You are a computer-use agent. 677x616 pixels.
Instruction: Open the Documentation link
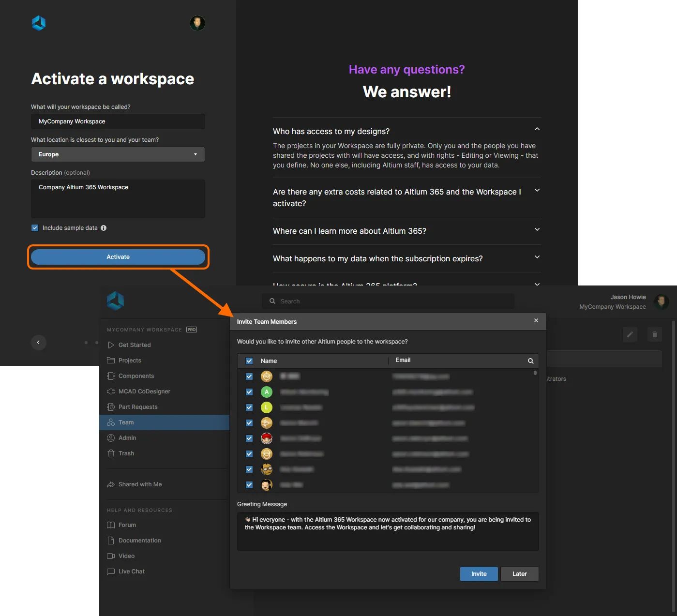coord(139,541)
